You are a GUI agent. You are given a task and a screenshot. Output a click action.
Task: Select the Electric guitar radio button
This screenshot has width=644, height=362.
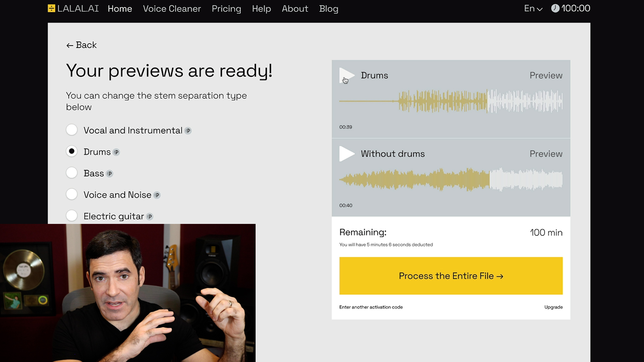pos(72,216)
